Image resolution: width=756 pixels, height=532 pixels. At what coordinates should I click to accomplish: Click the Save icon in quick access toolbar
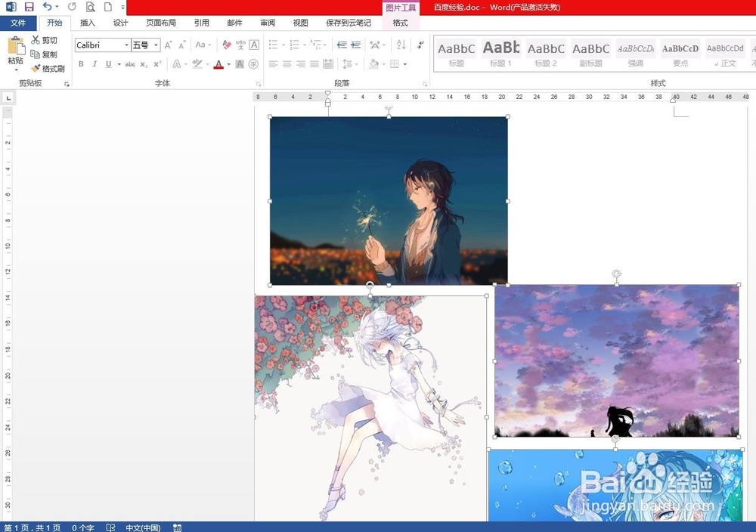[29, 7]
